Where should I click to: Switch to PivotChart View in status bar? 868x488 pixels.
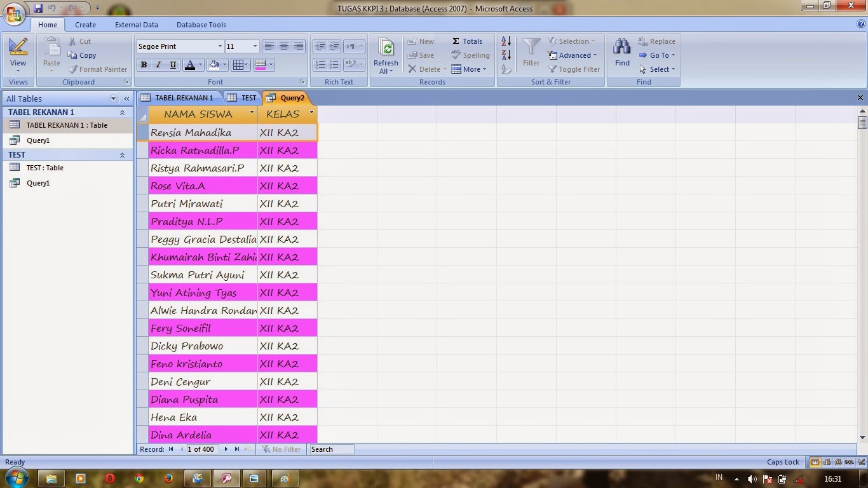(837, 462)
